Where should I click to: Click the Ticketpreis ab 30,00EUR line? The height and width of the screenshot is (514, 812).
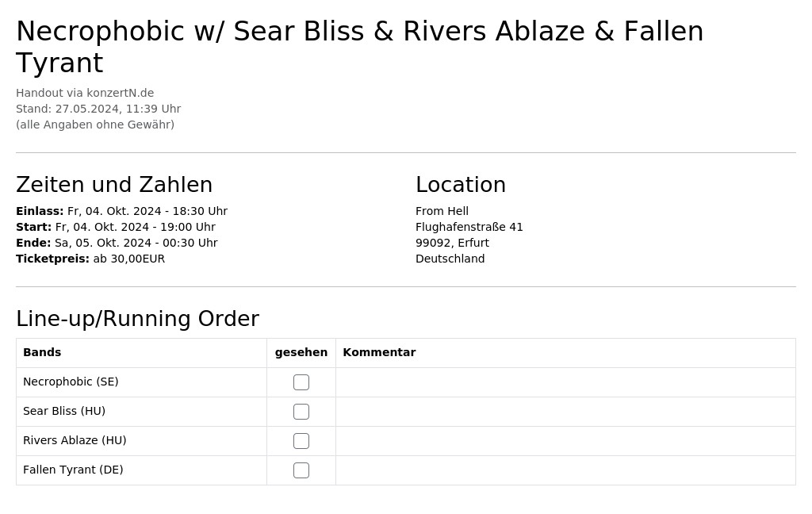click(x=90, y=259)
